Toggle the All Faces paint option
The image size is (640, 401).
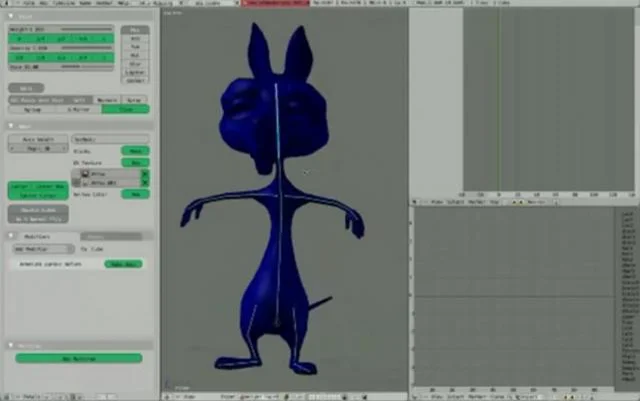click(x=24, y=100)
